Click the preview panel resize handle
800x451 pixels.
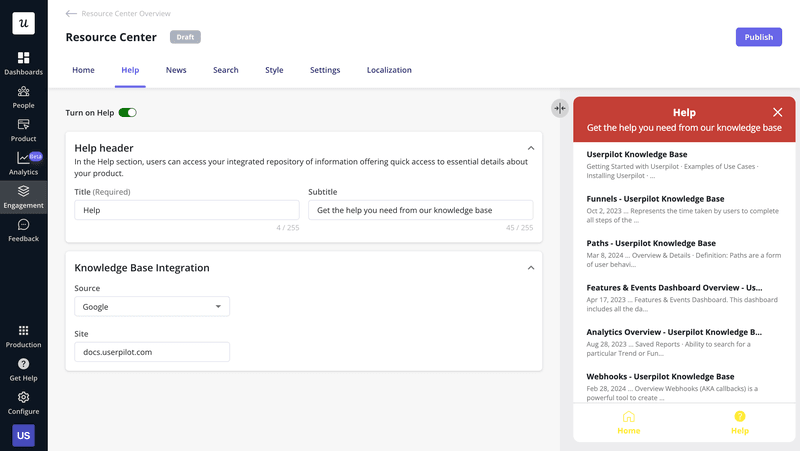click(559, 108)
